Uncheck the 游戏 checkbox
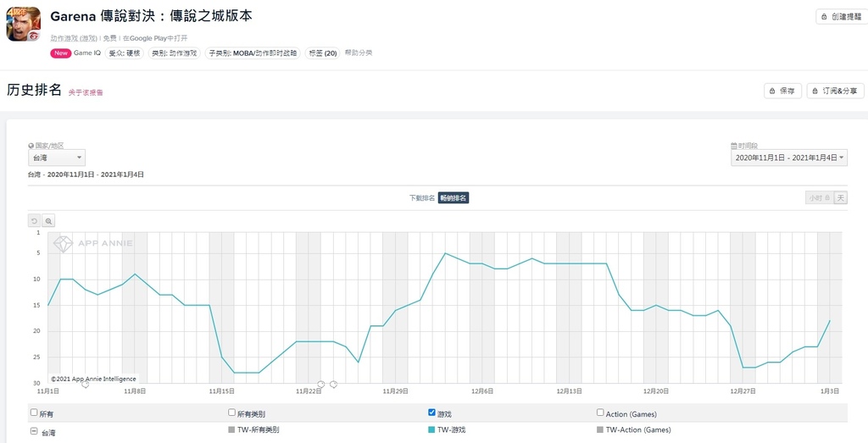 [431, 413]
